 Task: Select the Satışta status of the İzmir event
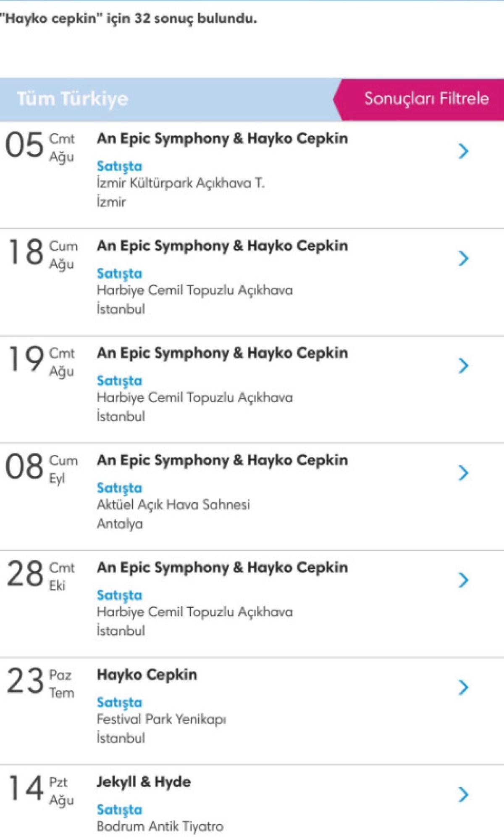pyautogui.click(x=119, y=166)
